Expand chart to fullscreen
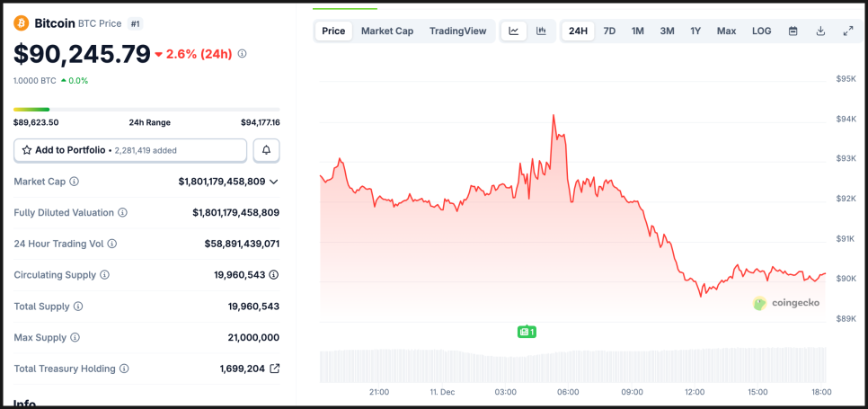This screenshot has width=868, height=409. click(x=847, y=31)
